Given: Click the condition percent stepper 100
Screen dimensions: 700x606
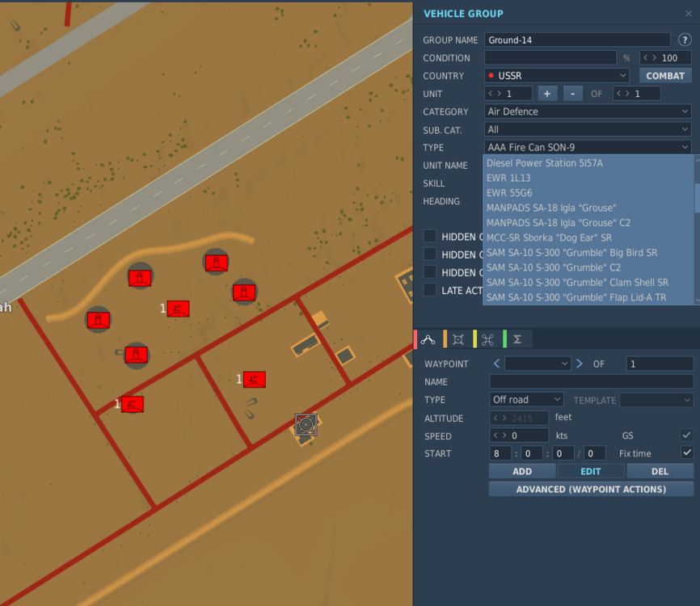Looking at the screenshot, I should [665, 57].
